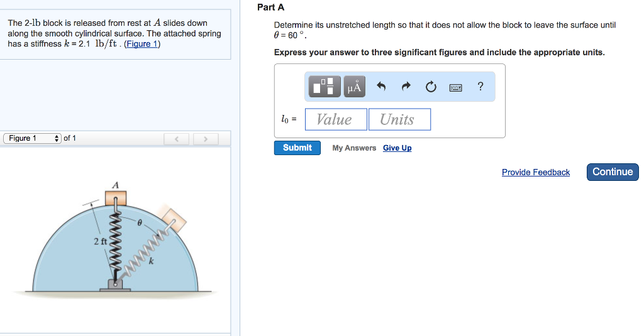Click the Value input field
644x336 pixels.
[x=336, y=119]
